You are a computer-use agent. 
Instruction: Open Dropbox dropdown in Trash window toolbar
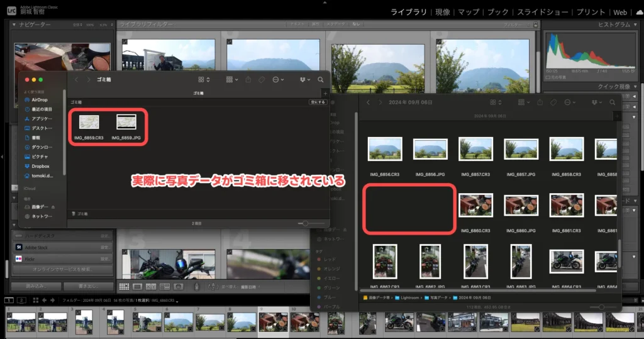[306, 80]
